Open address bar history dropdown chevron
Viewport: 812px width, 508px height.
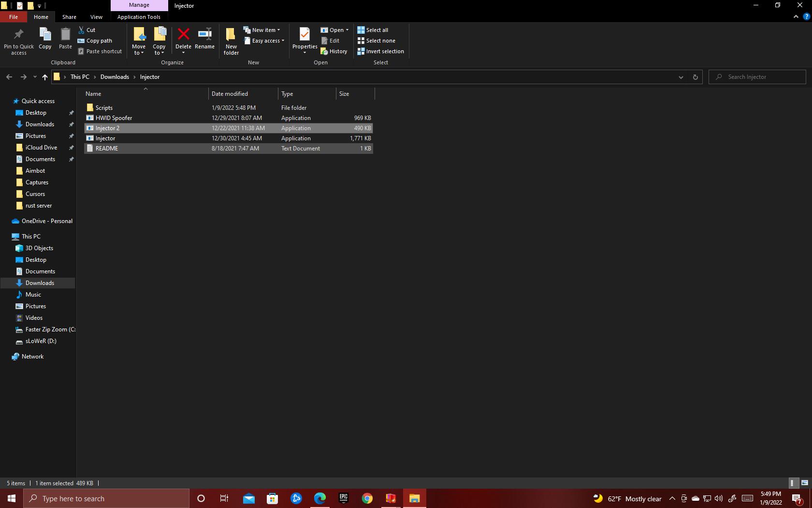(681, 77)
